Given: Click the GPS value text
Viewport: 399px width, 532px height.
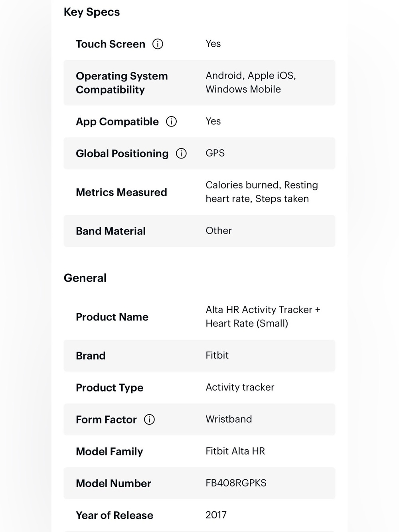Looking at the screenshot, I should point(215,153).
